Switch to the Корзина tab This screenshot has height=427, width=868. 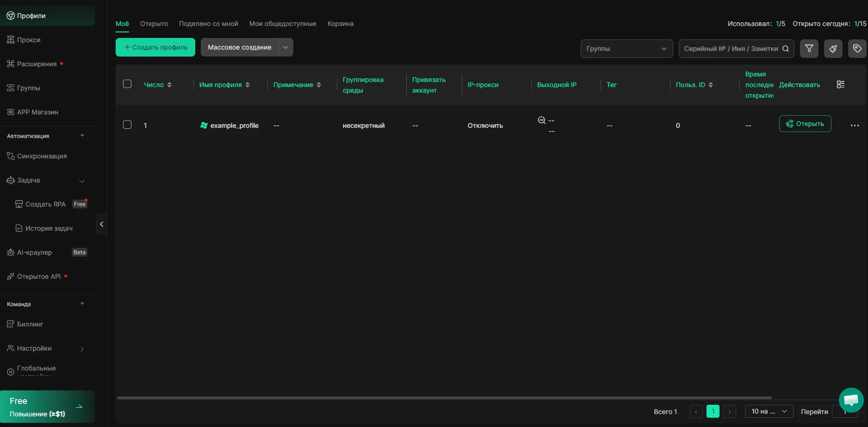tap(340, 24)
